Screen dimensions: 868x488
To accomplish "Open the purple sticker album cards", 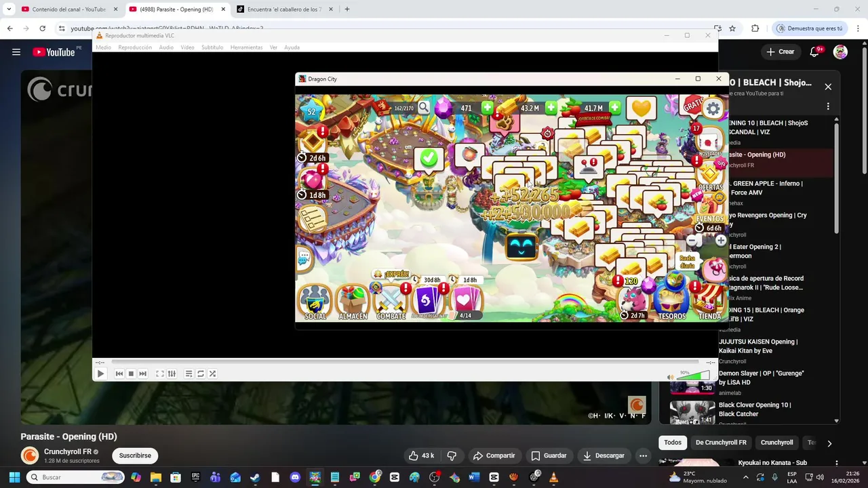I will [x=428, y=301].
